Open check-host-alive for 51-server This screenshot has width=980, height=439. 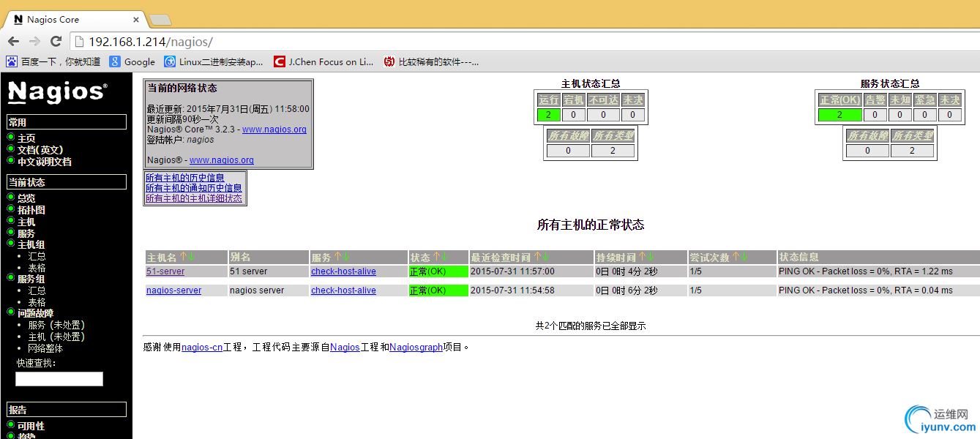(343, 271)
